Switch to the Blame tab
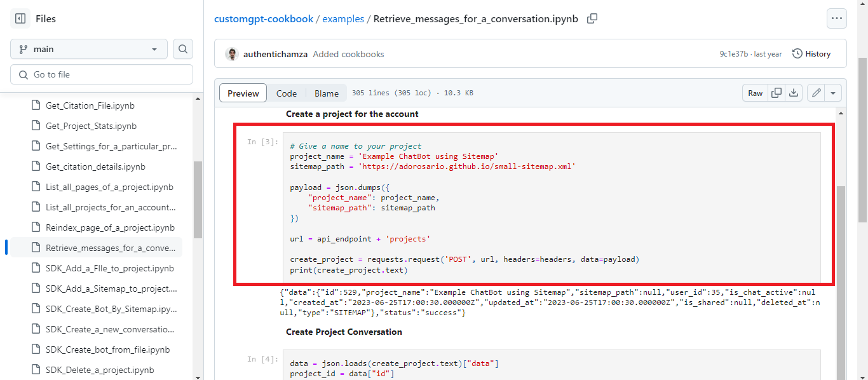Viewport: 868px width, 380px height. point(326,93)
